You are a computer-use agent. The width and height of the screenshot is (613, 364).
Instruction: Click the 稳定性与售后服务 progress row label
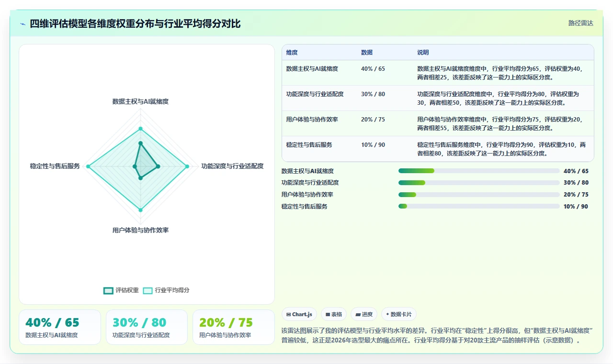(x=305, y=207)
